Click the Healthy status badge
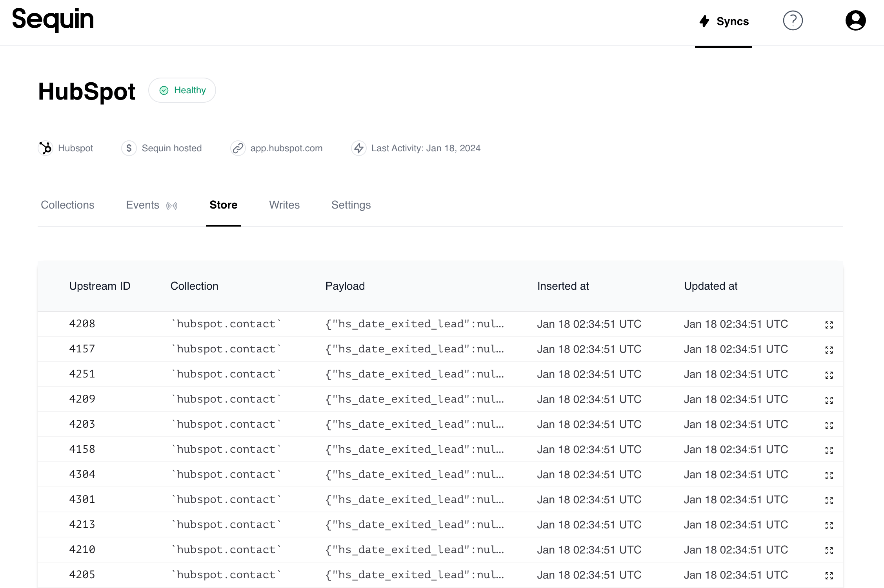This screenshot has height=588, width=884. click(182, 90)
